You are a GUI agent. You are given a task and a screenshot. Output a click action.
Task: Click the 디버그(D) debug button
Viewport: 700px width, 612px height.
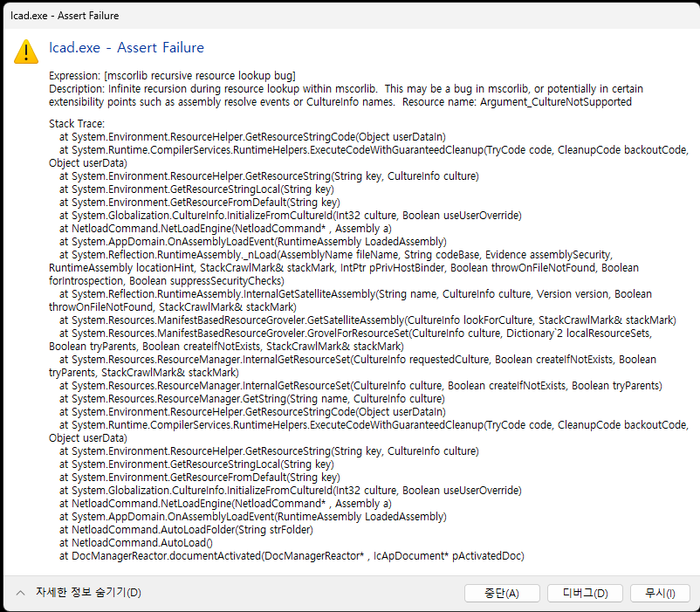(585, 593)
